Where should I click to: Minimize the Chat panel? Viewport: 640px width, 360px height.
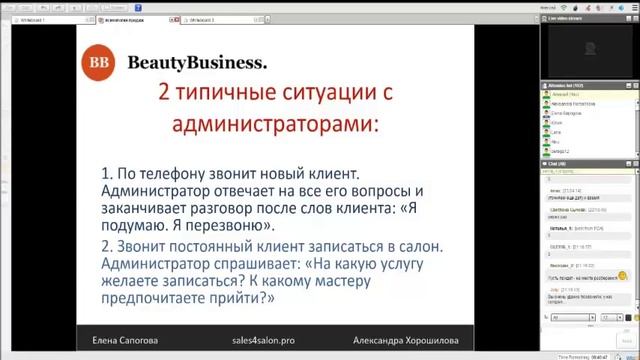[629, 164]
